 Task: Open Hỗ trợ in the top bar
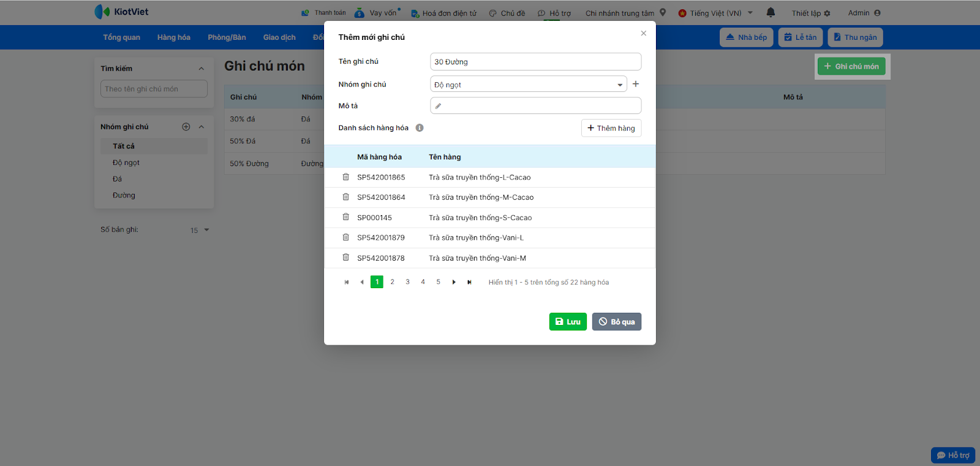[x=554, y=13]
